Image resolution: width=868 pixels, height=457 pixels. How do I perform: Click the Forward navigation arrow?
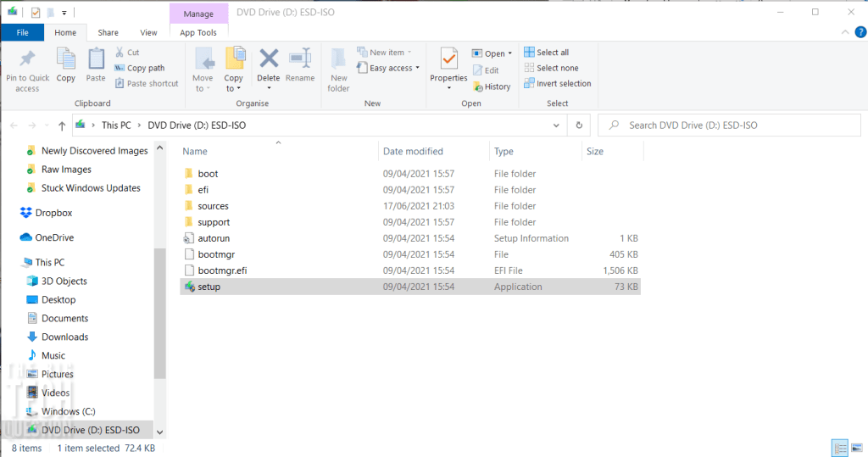(x=32, y=125)
